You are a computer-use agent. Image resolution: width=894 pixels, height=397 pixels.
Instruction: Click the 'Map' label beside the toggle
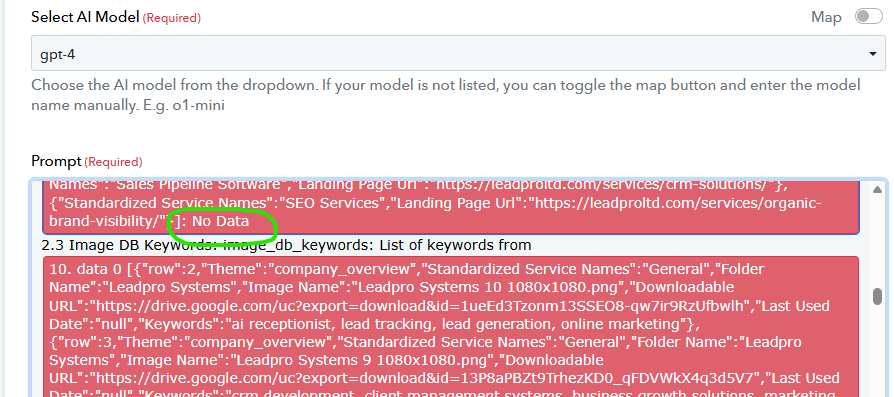pos(826,18)
